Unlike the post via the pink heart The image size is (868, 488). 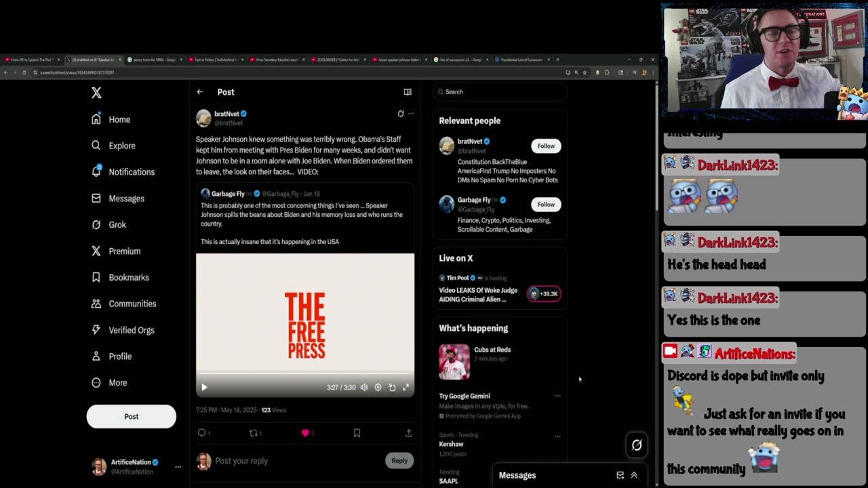click(x=305, y=433)
